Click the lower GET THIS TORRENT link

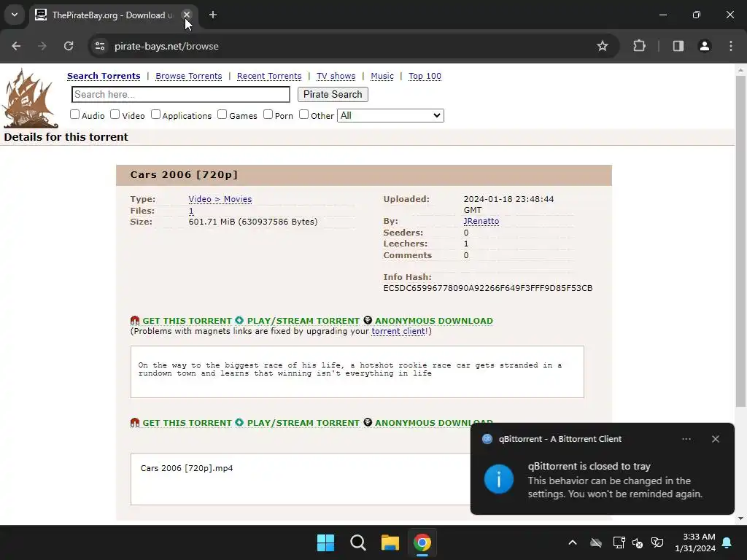(187, 422)
